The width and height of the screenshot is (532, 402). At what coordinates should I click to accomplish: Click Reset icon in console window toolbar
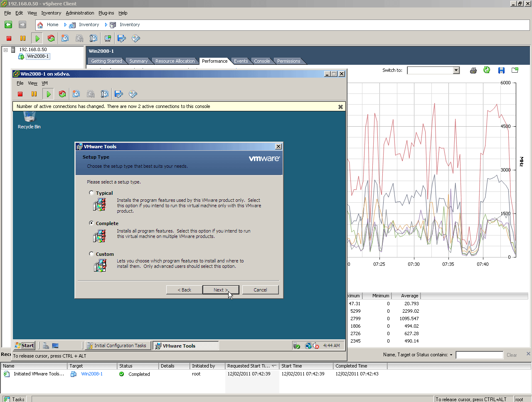click(62, 94)
